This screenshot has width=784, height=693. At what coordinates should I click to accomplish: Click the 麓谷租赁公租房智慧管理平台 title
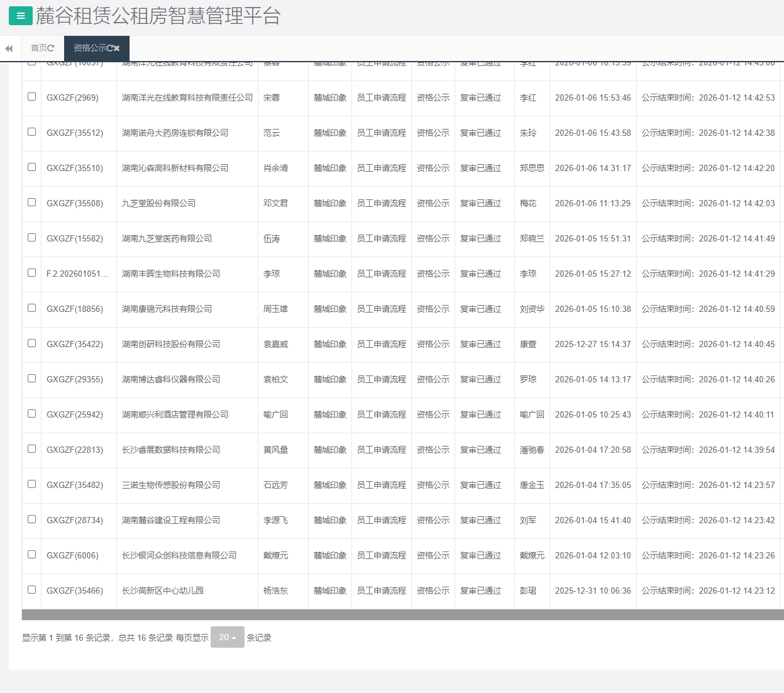(x=158, y=16)
